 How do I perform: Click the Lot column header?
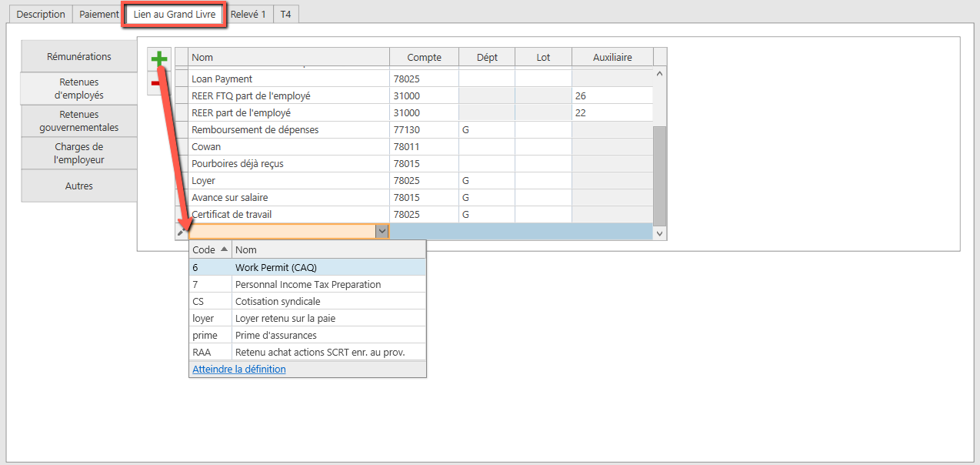click(x=543, y=57)
